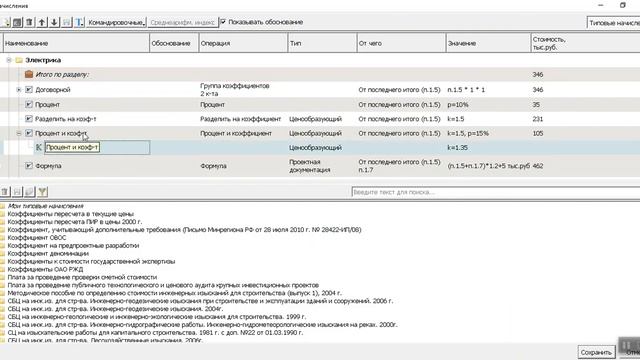Toggle Показывать обоснование checkbox
Viewport: 640px width, 360px height.
(x=223, y=22)
